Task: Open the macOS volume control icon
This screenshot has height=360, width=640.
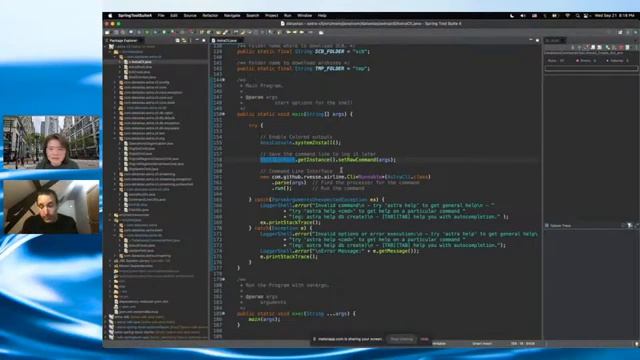Action: [x=523, y=16]
